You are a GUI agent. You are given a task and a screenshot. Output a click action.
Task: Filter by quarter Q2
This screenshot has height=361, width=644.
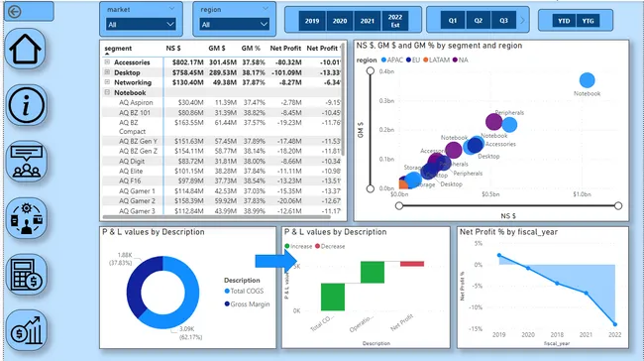pyautogui.click(x=479, y=20)
